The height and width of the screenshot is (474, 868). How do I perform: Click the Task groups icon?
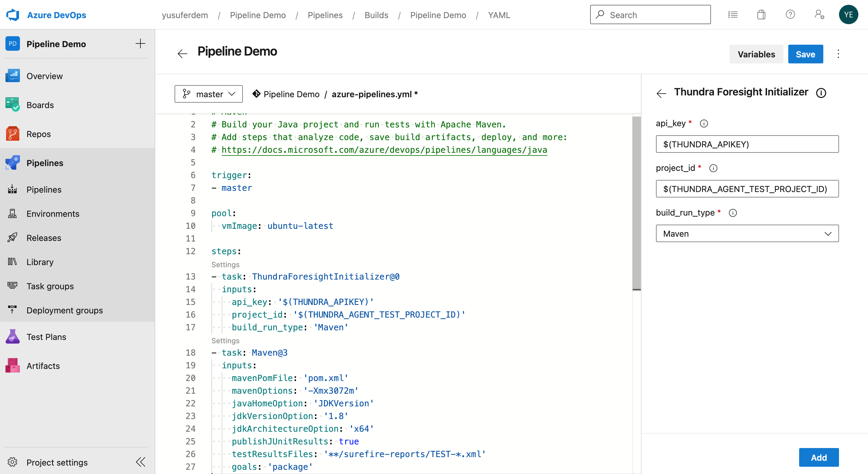coord(12,286)
